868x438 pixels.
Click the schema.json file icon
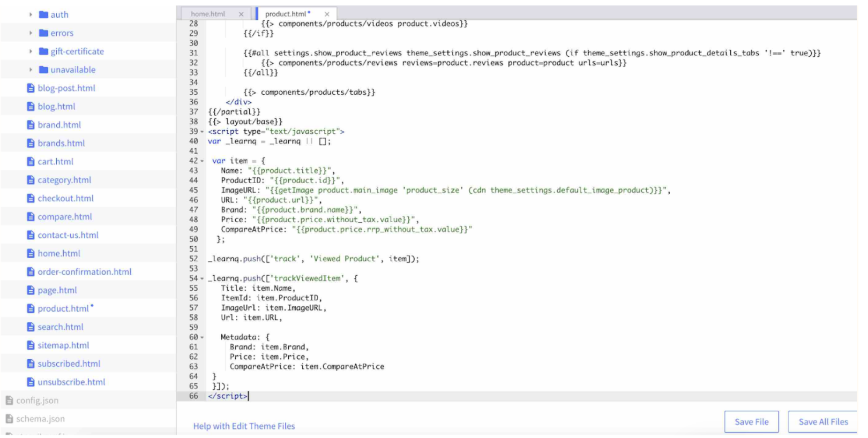tap(9, 419)
